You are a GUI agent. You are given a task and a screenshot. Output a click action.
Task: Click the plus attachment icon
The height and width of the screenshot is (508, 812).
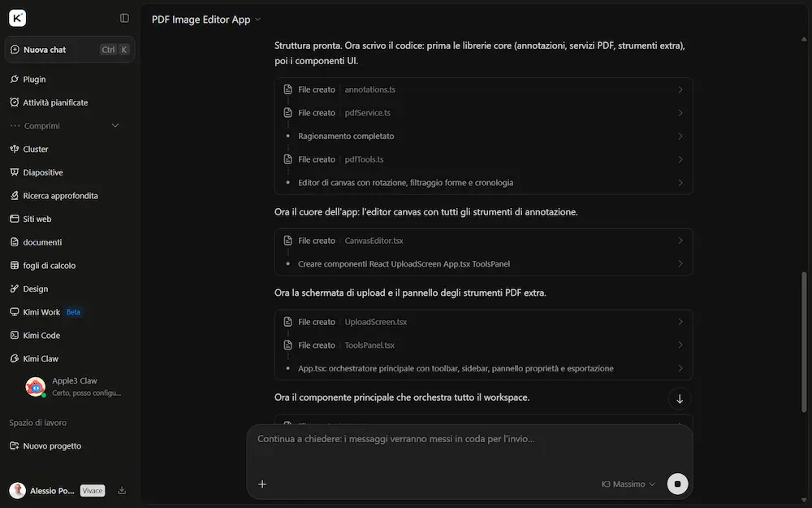point(262,484)
